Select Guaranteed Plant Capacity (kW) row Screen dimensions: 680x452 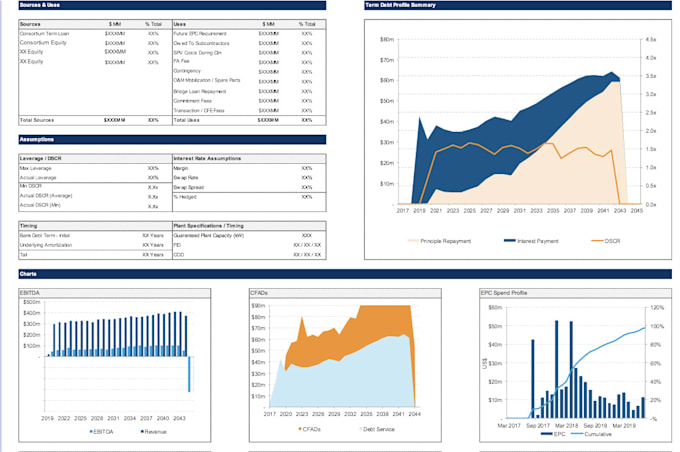pyautogui.click(x=249, y=236)
